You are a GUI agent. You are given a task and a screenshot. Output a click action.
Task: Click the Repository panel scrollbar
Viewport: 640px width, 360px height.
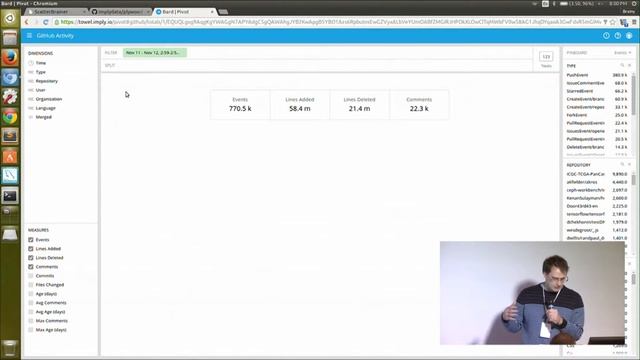point(633,180)
